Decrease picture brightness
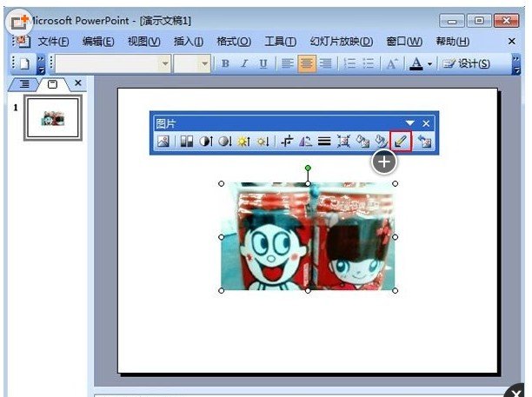The width and height of the screenshot is (532, 397). tap(262, 142)
